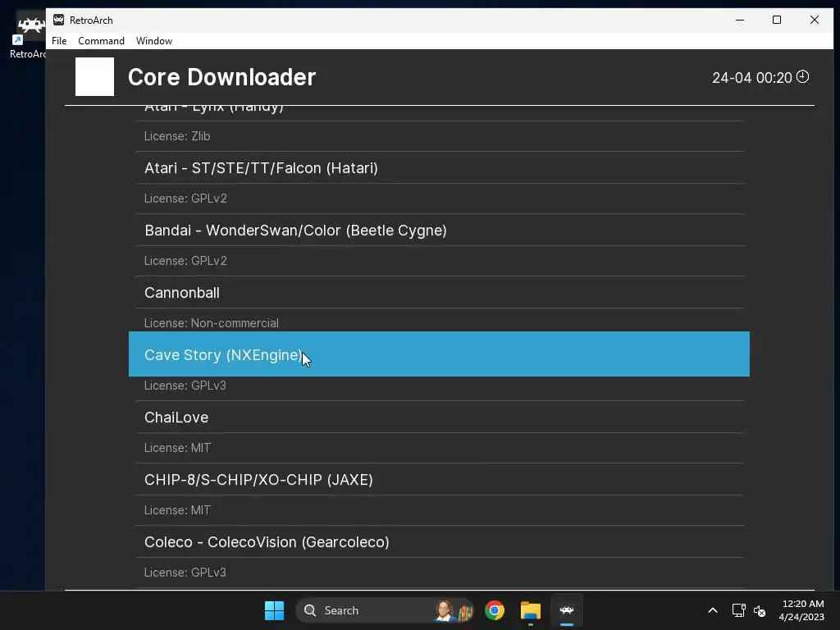
Task: Click the Core Downloader title
Action: (221, 77)
